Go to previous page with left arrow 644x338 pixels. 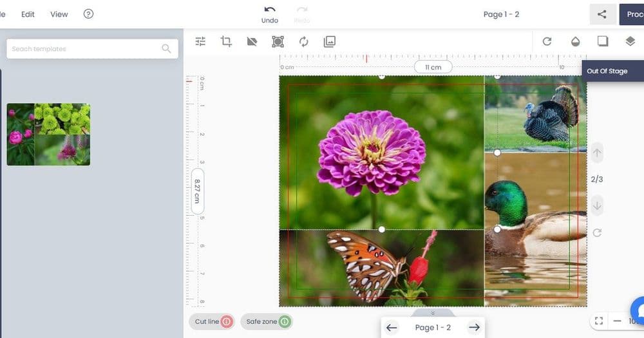coord(392,327)
